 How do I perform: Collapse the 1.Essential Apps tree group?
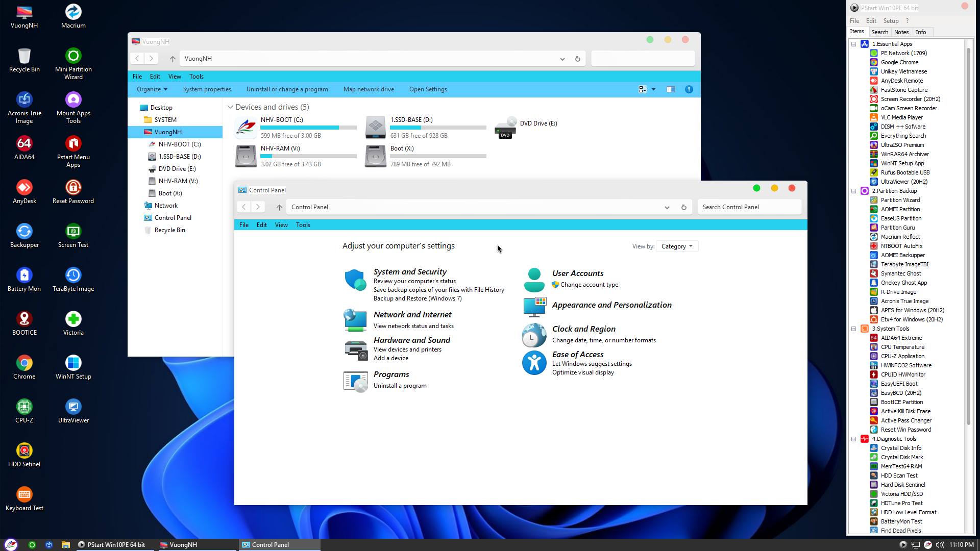coord(853,44)
